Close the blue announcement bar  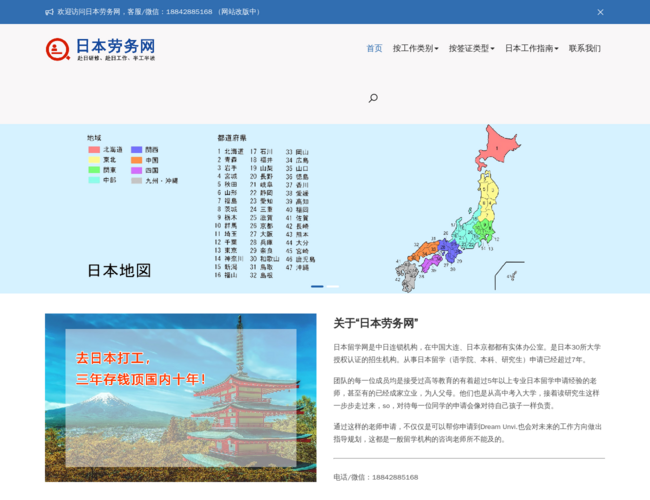point(600,12)
